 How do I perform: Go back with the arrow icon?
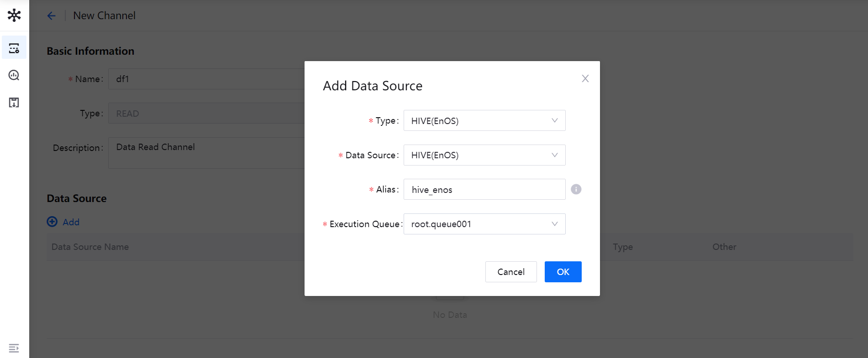pos(51,16)
